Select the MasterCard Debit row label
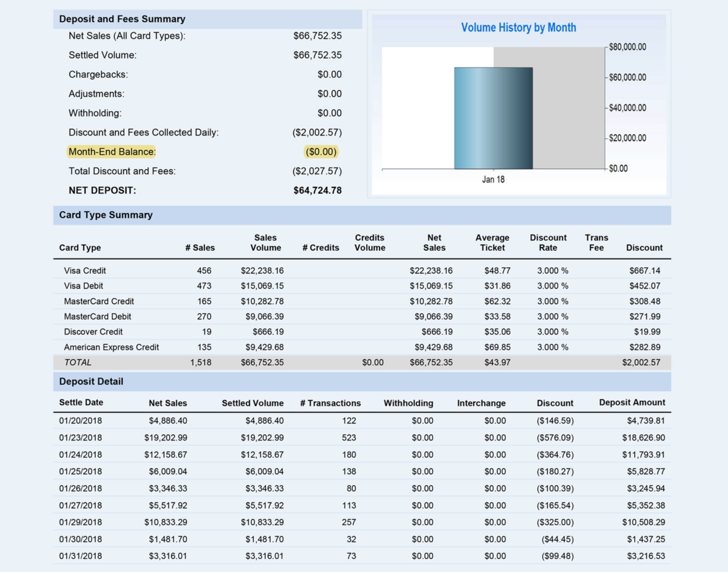The width and height of the screenshot is (728, 572). point(97,317)
